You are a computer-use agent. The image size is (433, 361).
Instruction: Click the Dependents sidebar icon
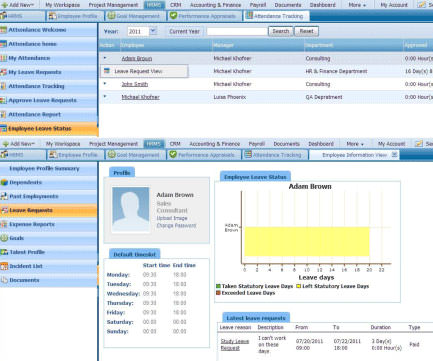[4, 182]
